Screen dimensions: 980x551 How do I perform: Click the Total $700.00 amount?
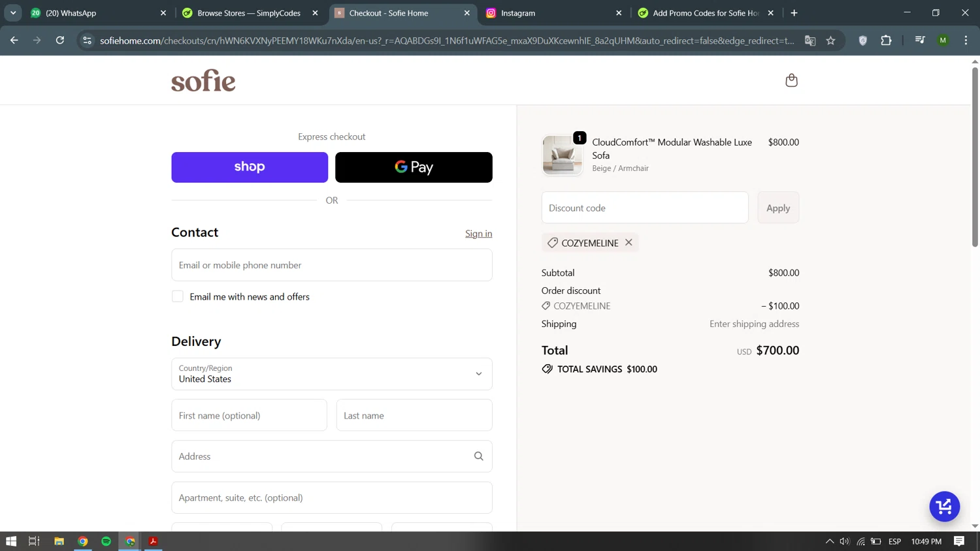tap(777, 351)
